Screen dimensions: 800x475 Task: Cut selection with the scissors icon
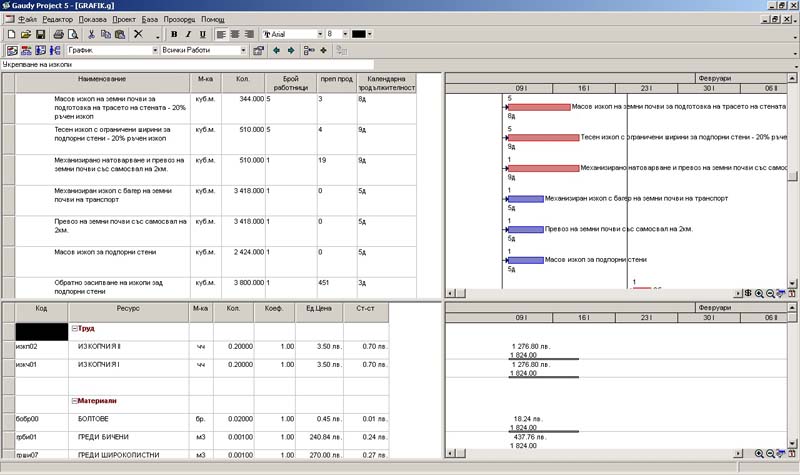click(91, 34)
